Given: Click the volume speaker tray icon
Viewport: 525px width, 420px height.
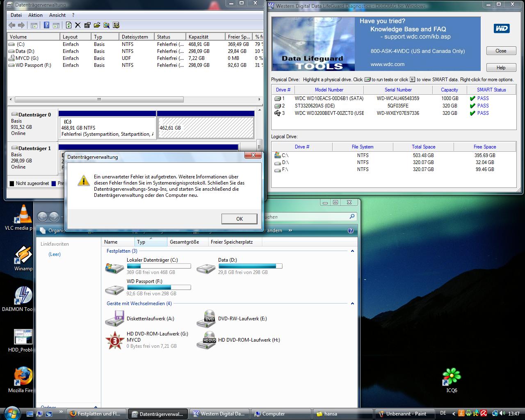Looking at the screenshot, I should click(x=502, y=414).
